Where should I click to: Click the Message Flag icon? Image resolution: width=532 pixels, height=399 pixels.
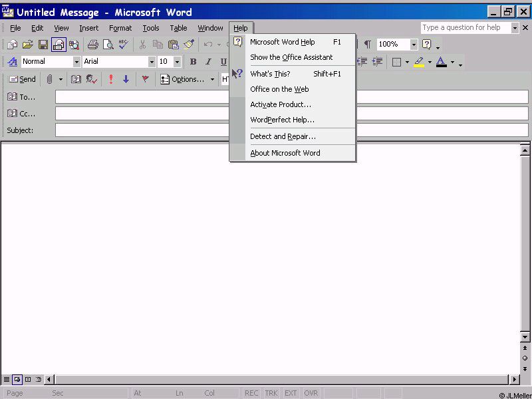click(145, 79)
